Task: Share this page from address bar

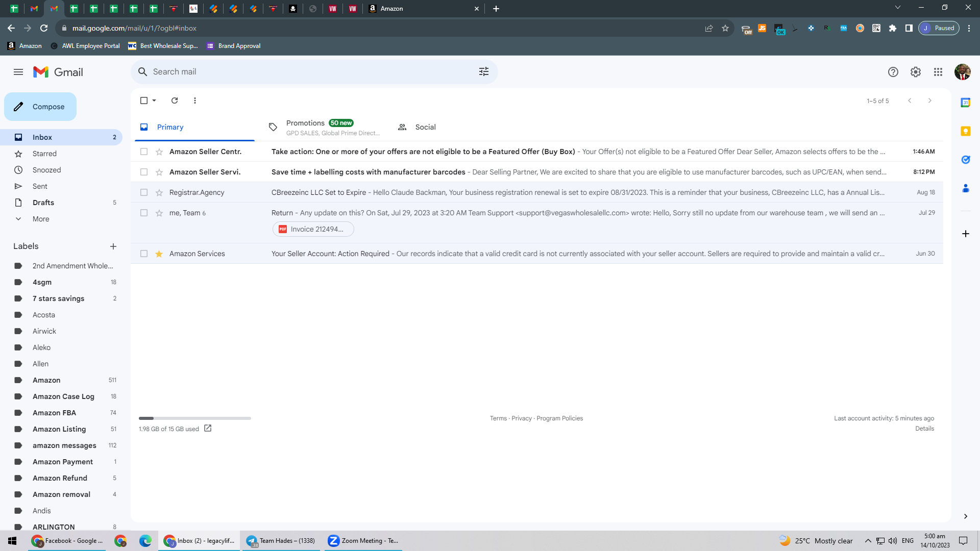Action: [709, 28]
